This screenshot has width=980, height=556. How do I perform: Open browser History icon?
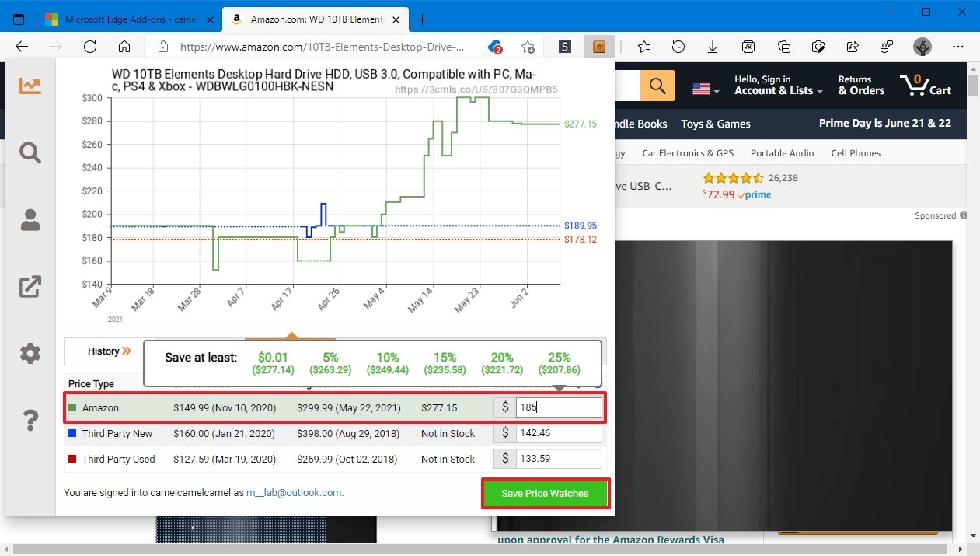point(678,47)
